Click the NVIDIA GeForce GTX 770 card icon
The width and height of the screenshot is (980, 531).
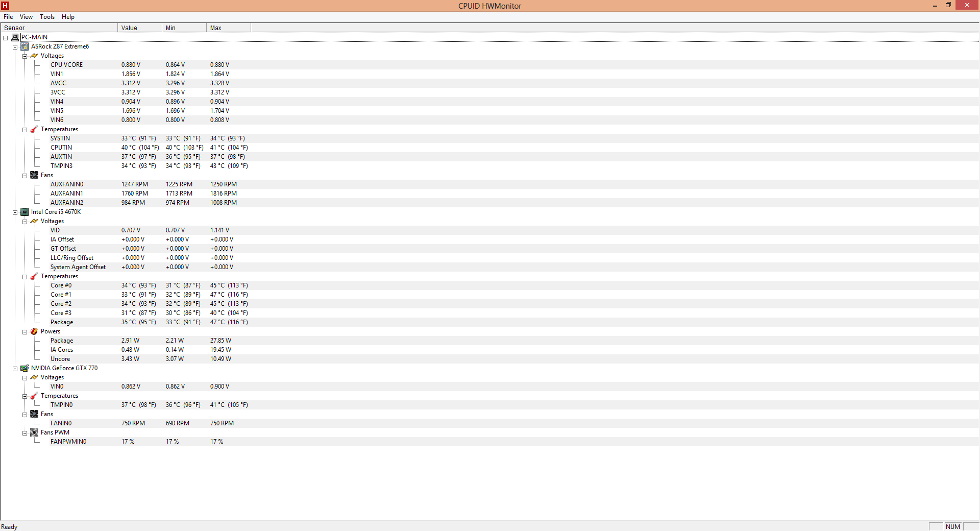pos(24,368)
